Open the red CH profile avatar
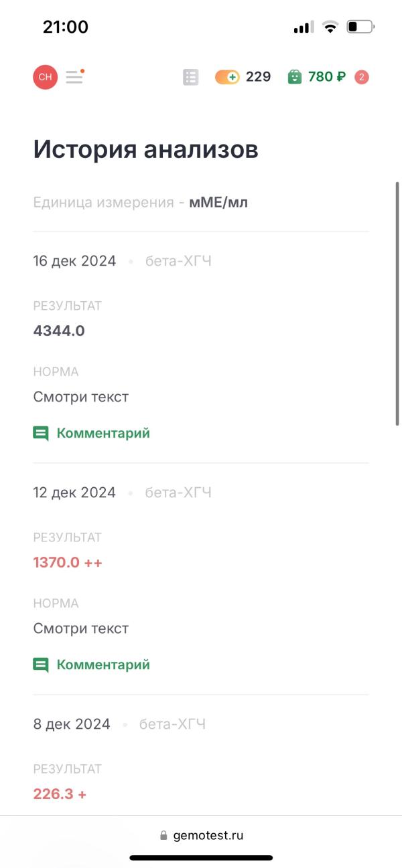This screenshot has width=402, height=868. click(46, 77)
